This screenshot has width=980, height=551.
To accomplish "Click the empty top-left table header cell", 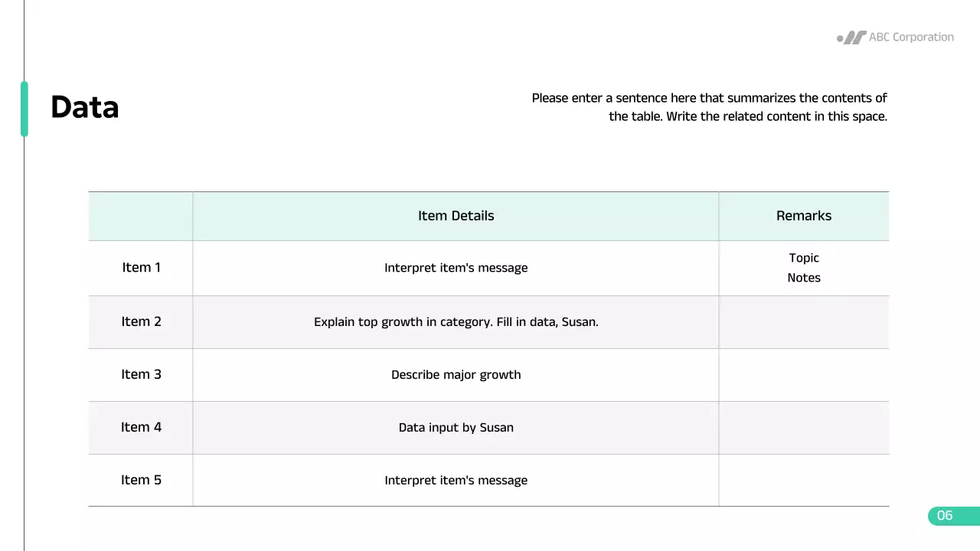I will tap(141, 216).
